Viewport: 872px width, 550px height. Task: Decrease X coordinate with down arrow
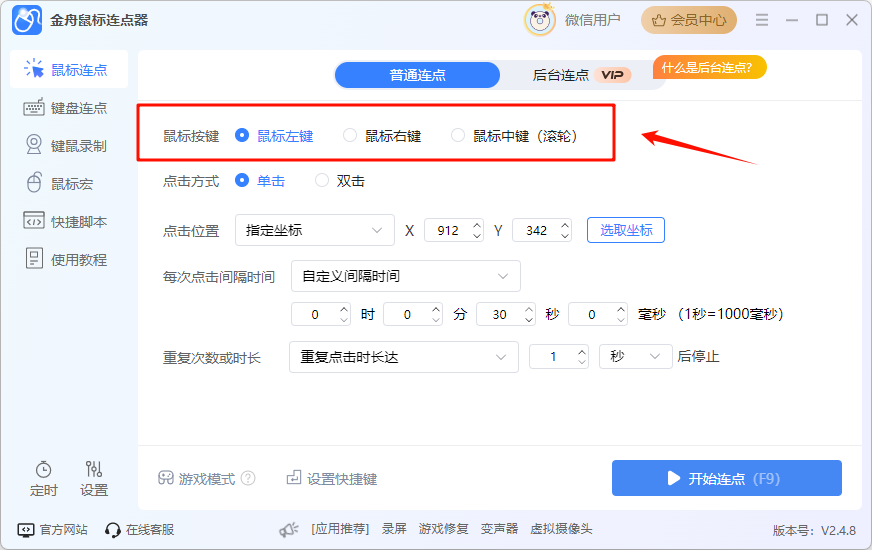[x=477, y=236]
